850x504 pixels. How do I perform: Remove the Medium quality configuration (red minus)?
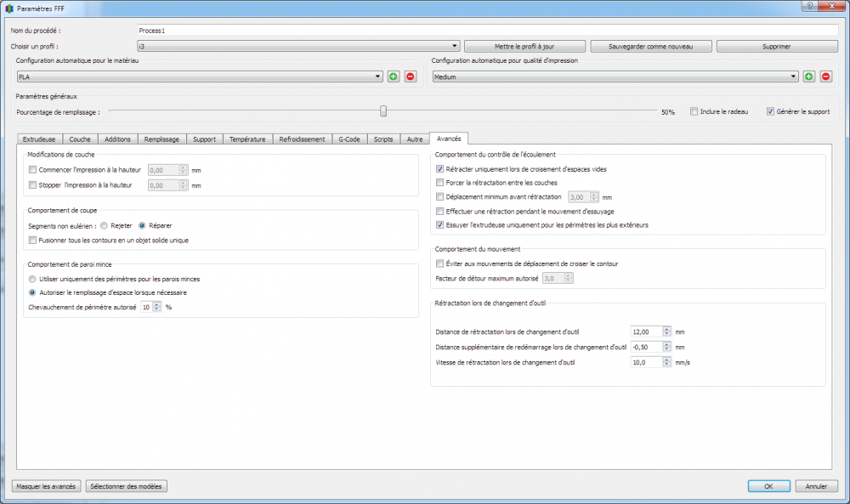click(x=825, y=76)
